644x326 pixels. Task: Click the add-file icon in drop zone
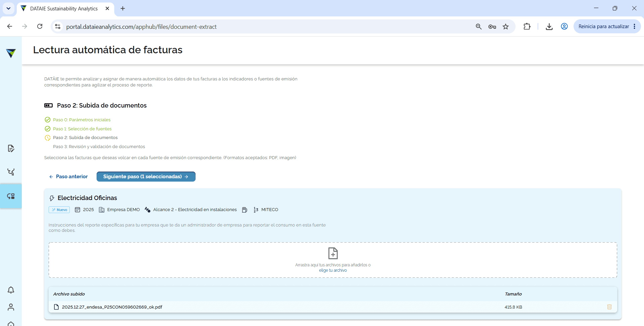[333, 253]
